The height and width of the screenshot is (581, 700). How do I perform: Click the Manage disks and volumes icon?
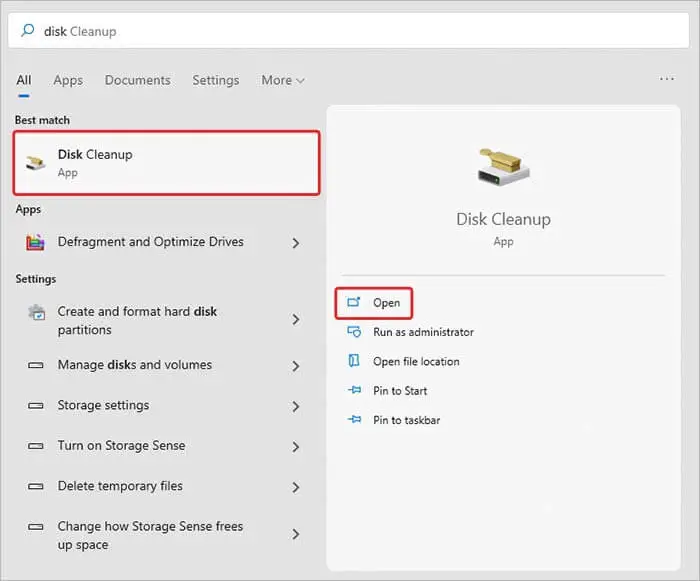pyautogui.click(x=36, y=365)
